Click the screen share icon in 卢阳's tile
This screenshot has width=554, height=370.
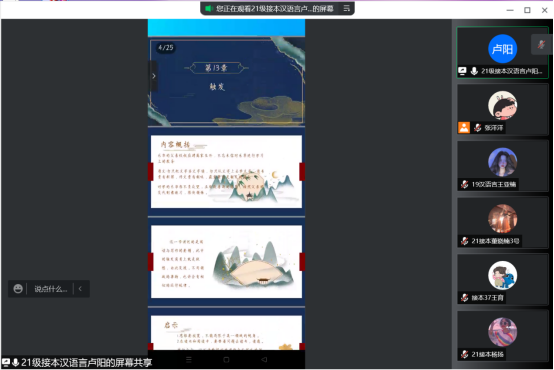(x=462, y=71)
